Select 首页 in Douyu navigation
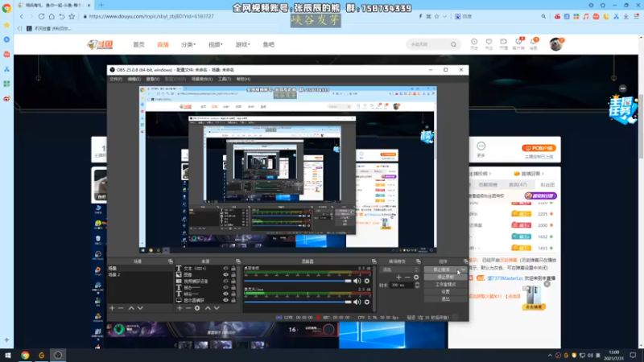This screenshot has height=362, width=644. pos(138,44)
